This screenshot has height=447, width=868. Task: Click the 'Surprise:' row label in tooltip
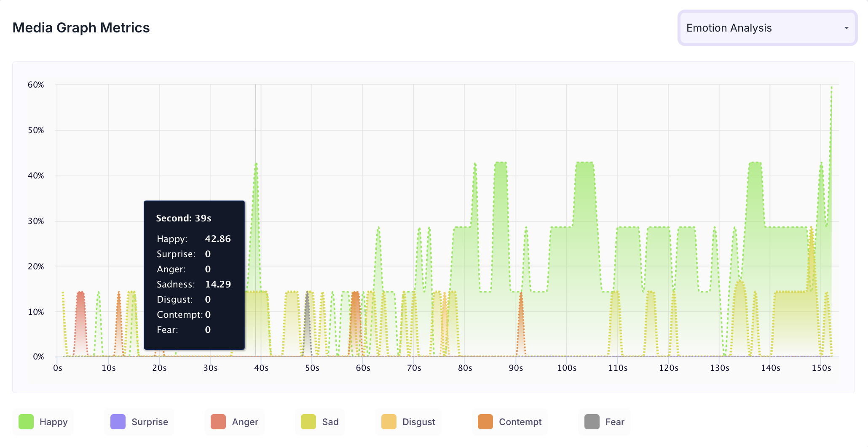click(176, 254)
